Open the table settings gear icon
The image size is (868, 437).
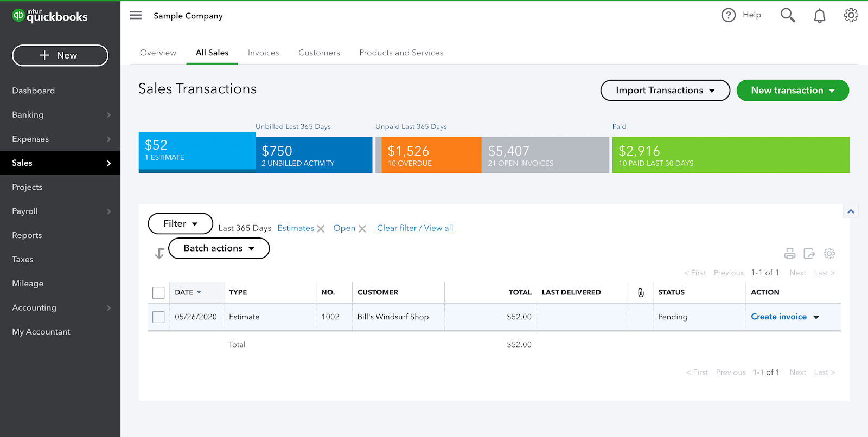(x=829, y=253)
